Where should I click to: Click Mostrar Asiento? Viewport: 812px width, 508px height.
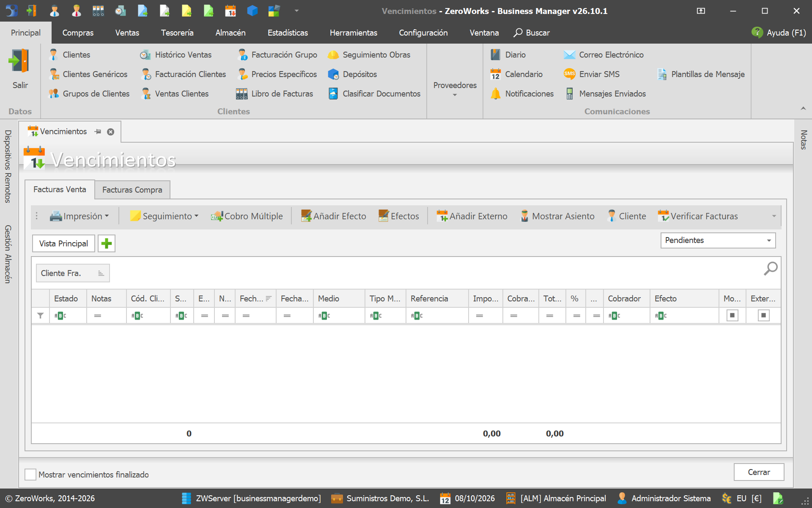point(557,216)
